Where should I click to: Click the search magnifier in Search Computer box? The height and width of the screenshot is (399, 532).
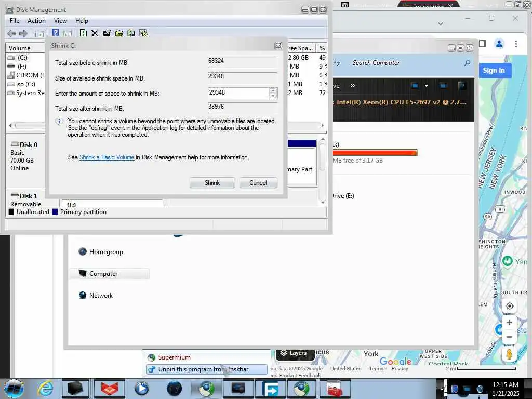pyautogui.click(x=467, y=63)
